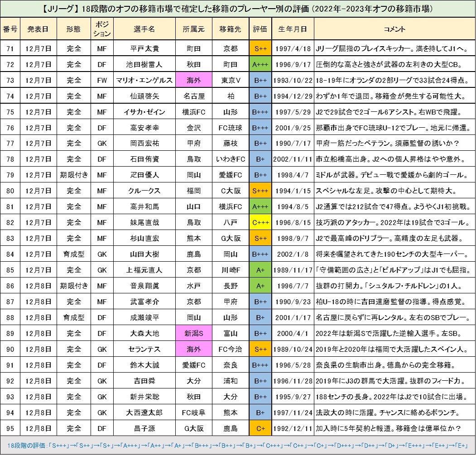Click player name マリオ・エンゲルス
Image resolution: width=476 pixels, height=455 pixels.
(144, 80)
